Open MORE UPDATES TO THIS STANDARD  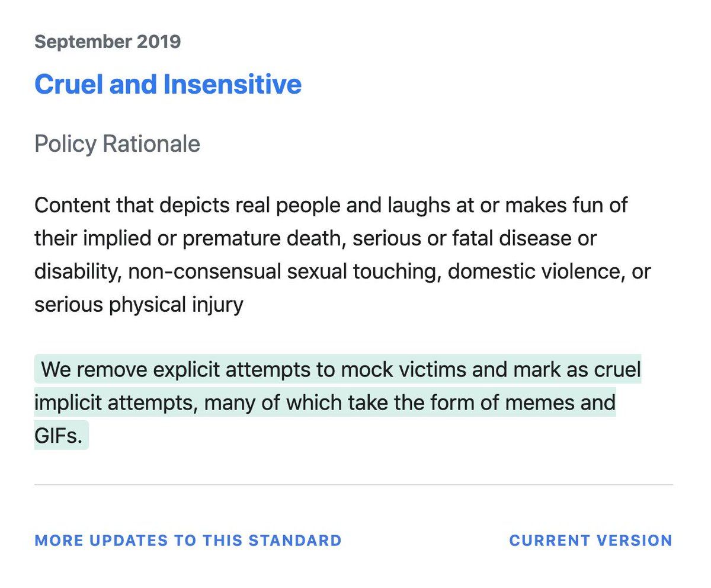tap(188, 541)
